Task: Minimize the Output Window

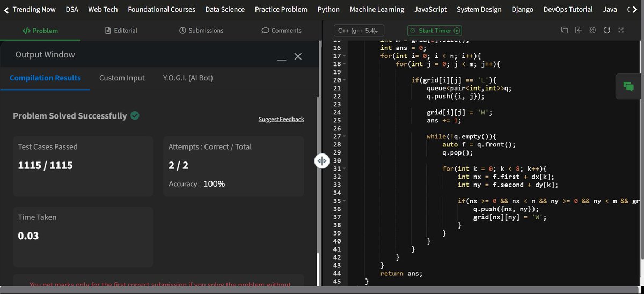Action: point(282,59)
